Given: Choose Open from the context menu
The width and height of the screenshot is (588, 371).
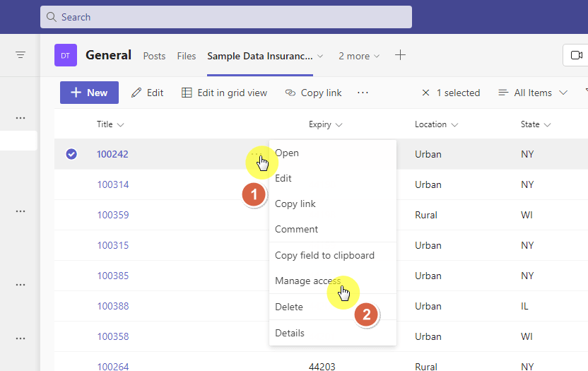Looking at the screenshot, I should (x=333, y=153).
